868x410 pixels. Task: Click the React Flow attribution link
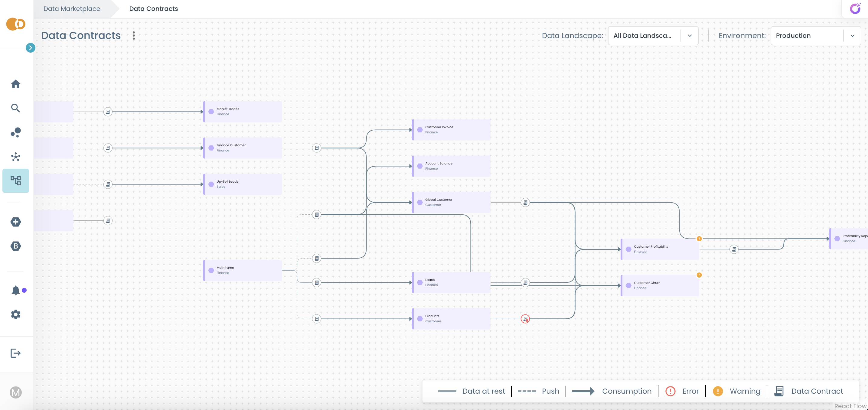(x=850, y=406)
